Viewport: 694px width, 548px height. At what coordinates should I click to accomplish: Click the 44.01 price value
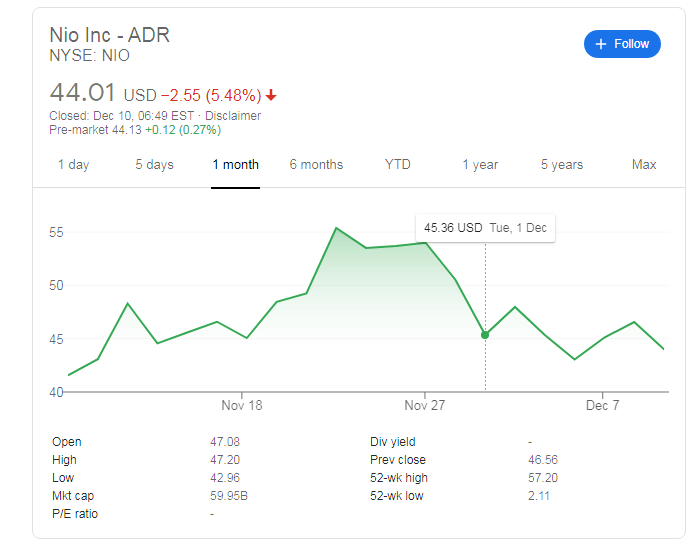tap(83, 93)
